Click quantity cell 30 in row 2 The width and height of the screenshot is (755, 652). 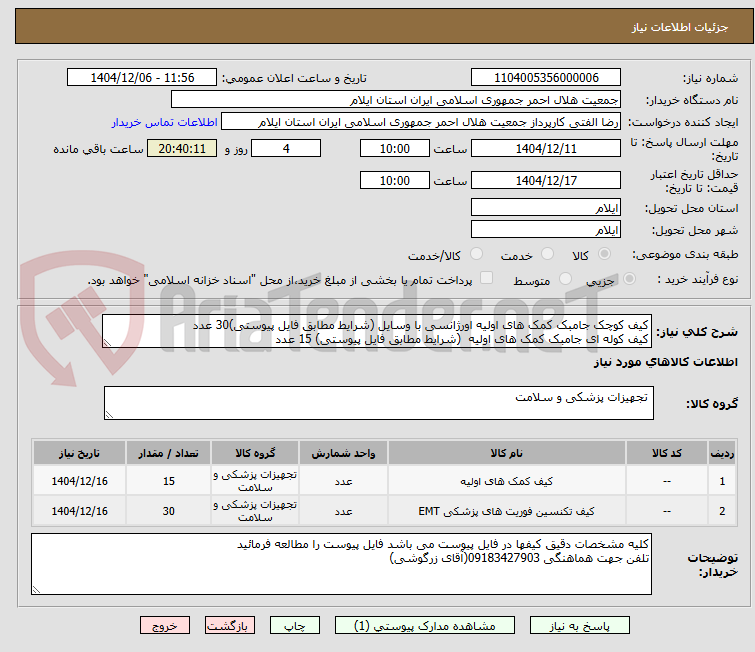169,511
